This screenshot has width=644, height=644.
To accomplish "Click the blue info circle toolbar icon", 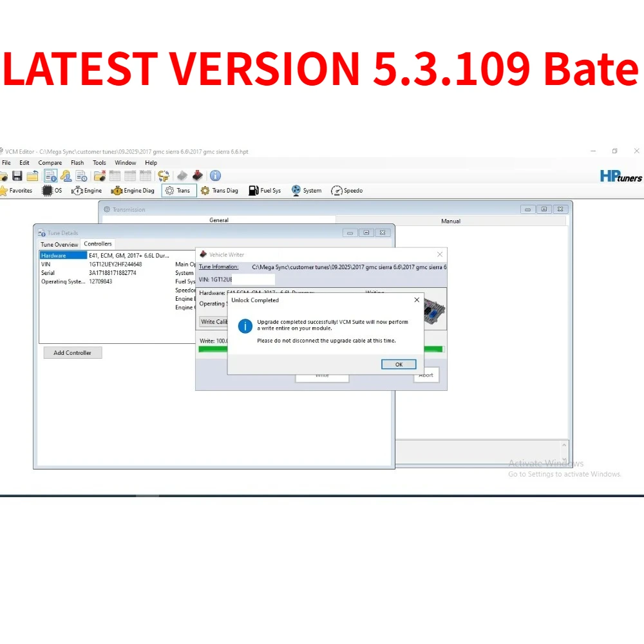I will [x=215, y=176].
